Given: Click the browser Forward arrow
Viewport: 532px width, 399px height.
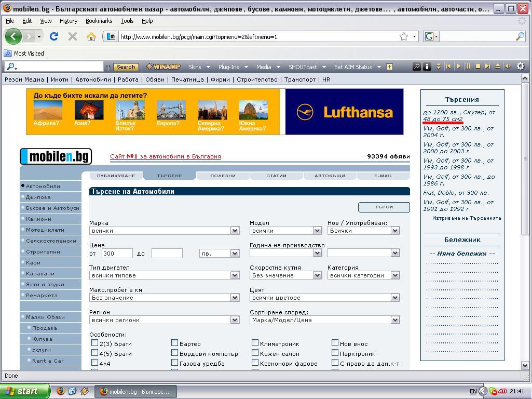Looking at the screenshot, I should point(29,36).
